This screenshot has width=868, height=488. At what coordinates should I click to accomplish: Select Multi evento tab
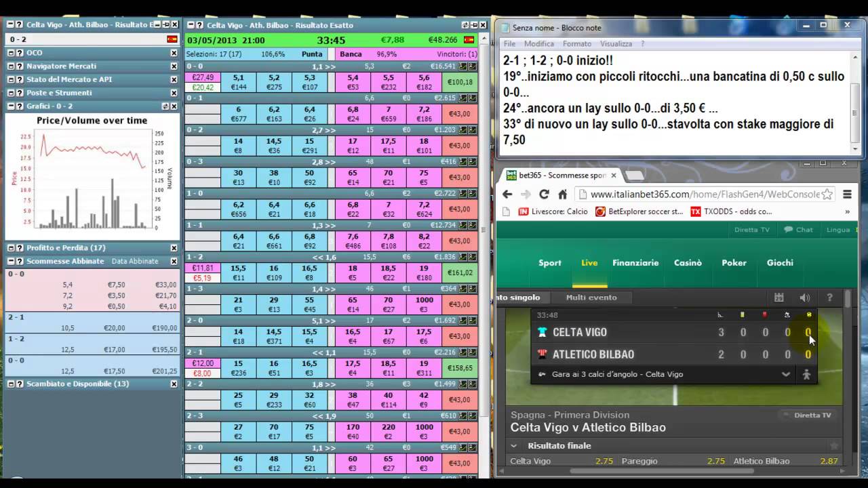[x=591, y=298]
